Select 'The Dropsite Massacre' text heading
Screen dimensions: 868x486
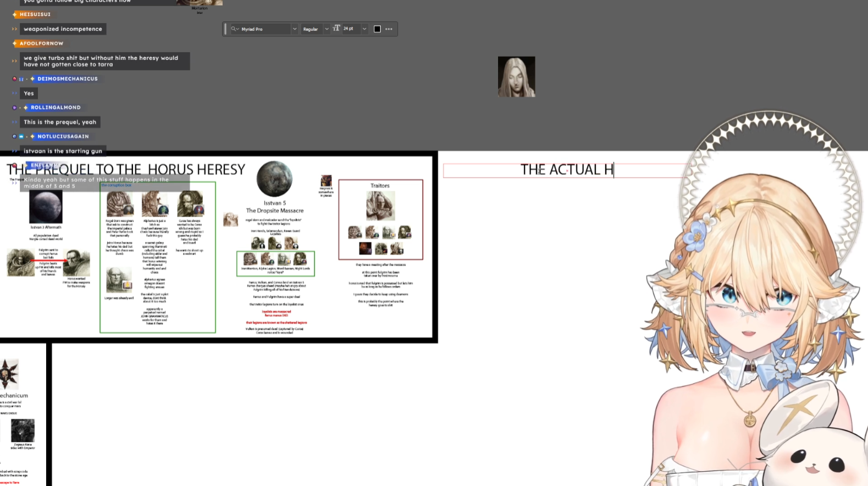point(274,211)
